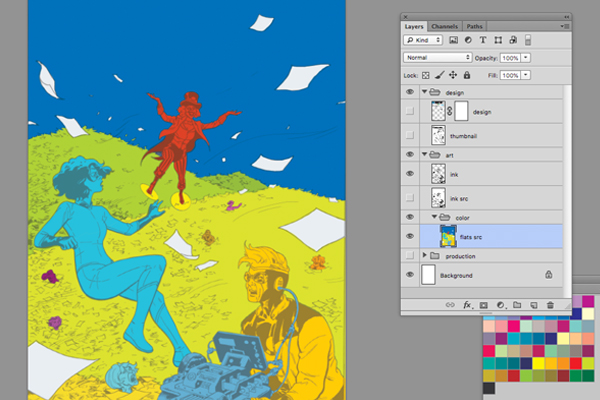Filter layers by type layers icon
Viewport: 600px width, 400px height.
point(483,40)
